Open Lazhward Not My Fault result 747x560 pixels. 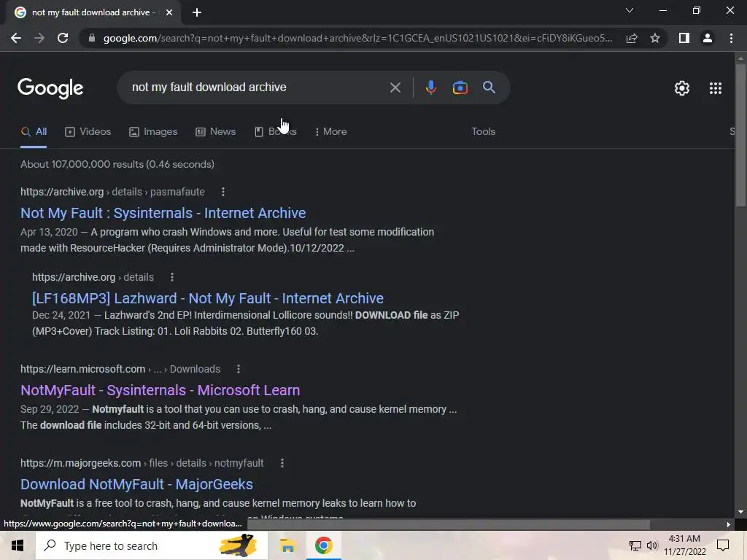[208, 298]
